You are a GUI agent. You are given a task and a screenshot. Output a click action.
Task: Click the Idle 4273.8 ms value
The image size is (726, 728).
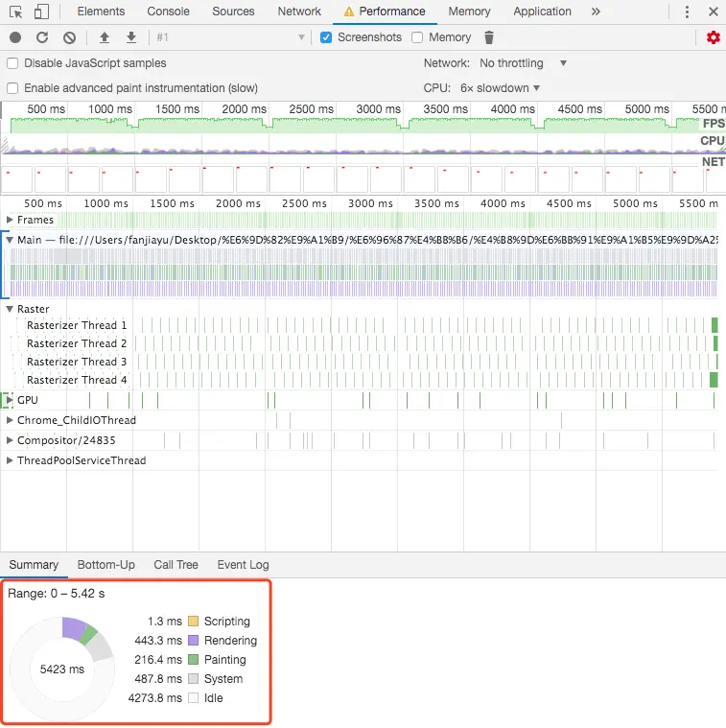pyautogui.click(x=155, y=698)
